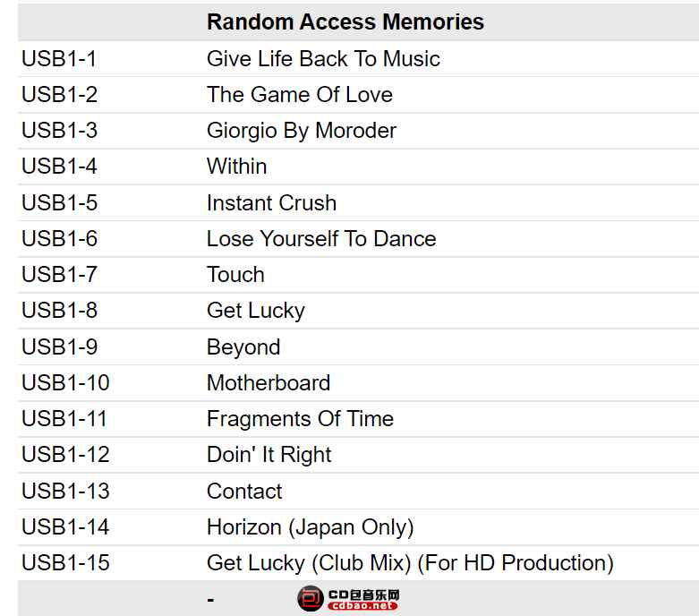Select Instant Crush track title

271,203
